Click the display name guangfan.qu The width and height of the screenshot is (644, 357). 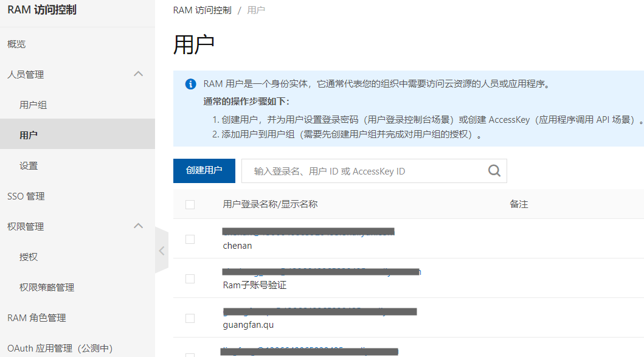click(x=248, y=325)
